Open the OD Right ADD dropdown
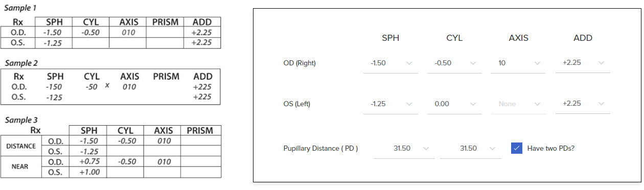The height and width of the screenshot is (190, 644). [583, 63]
